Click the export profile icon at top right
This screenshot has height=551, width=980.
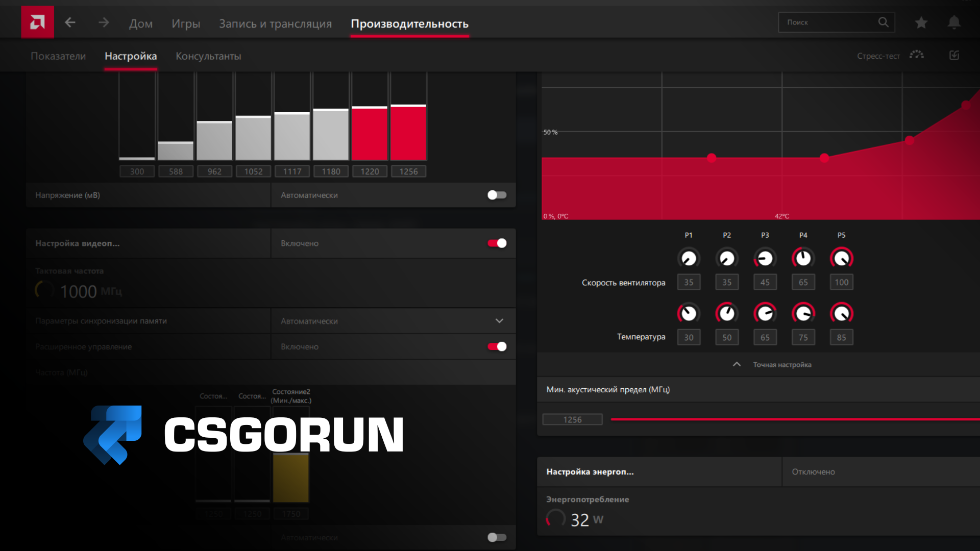point(954,55)
